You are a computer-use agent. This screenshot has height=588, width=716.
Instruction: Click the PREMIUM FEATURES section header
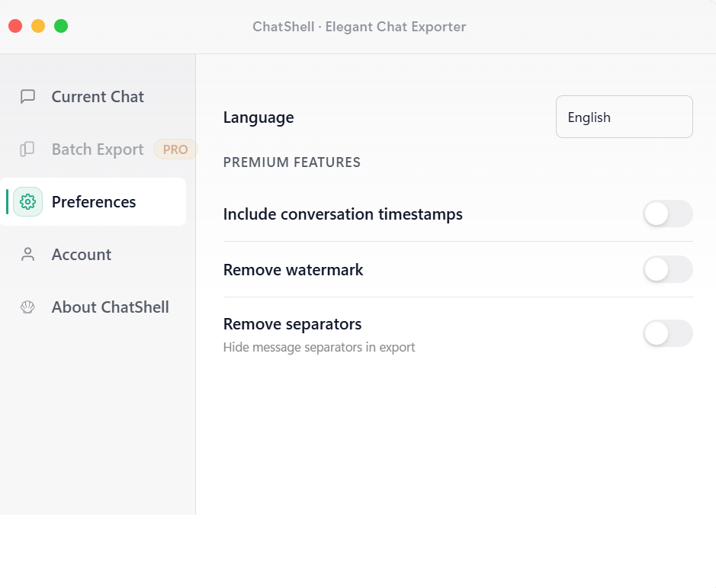(291, 162)
